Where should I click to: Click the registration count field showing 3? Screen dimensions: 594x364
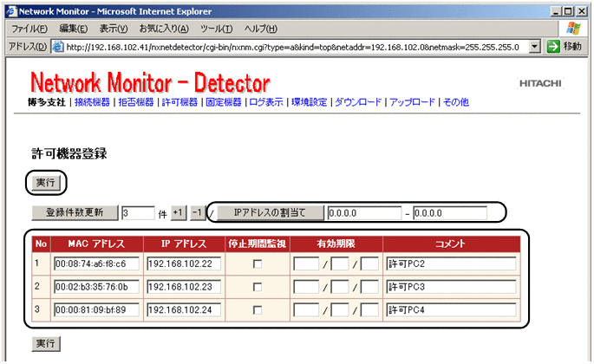(x=138, y=213)
